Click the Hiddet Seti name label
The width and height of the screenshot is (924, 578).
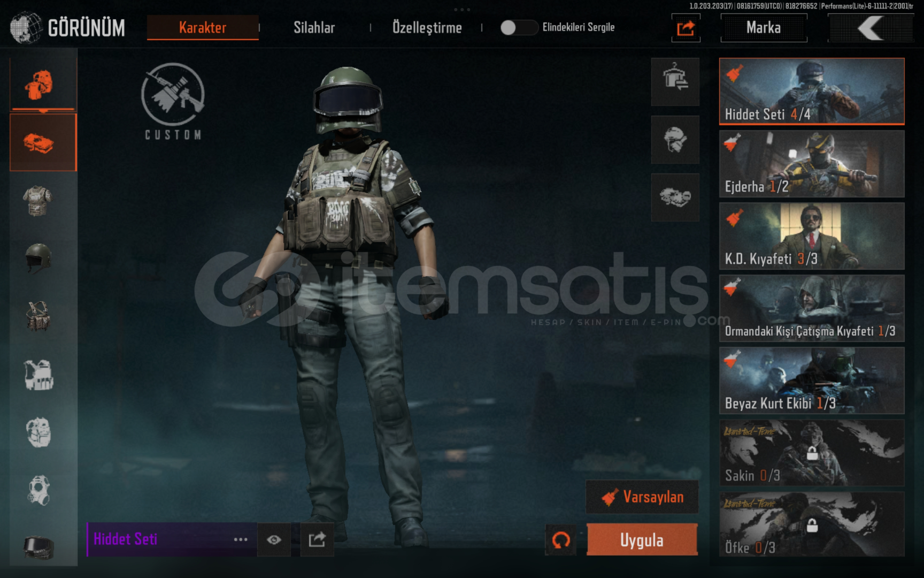click(125, 539)
